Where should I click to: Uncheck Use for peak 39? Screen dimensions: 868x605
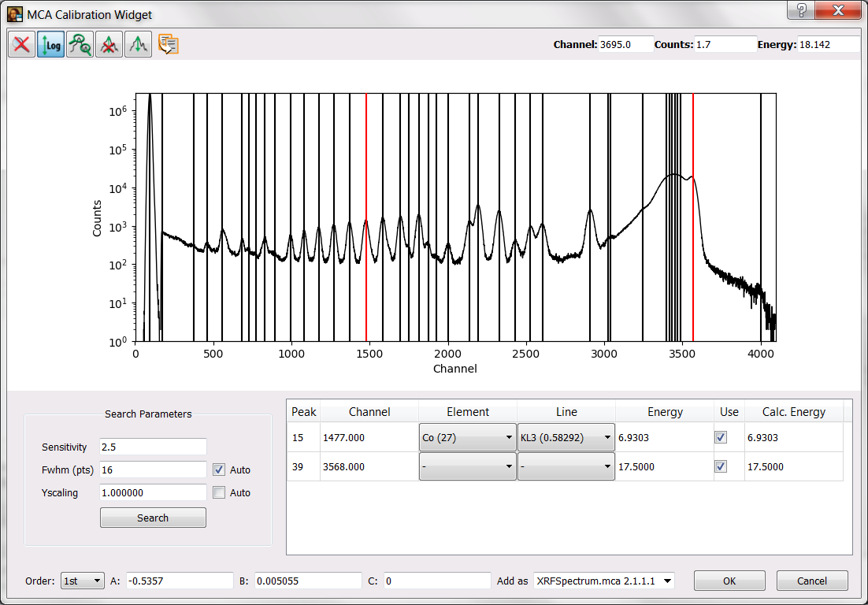click(x=720, y=466)
